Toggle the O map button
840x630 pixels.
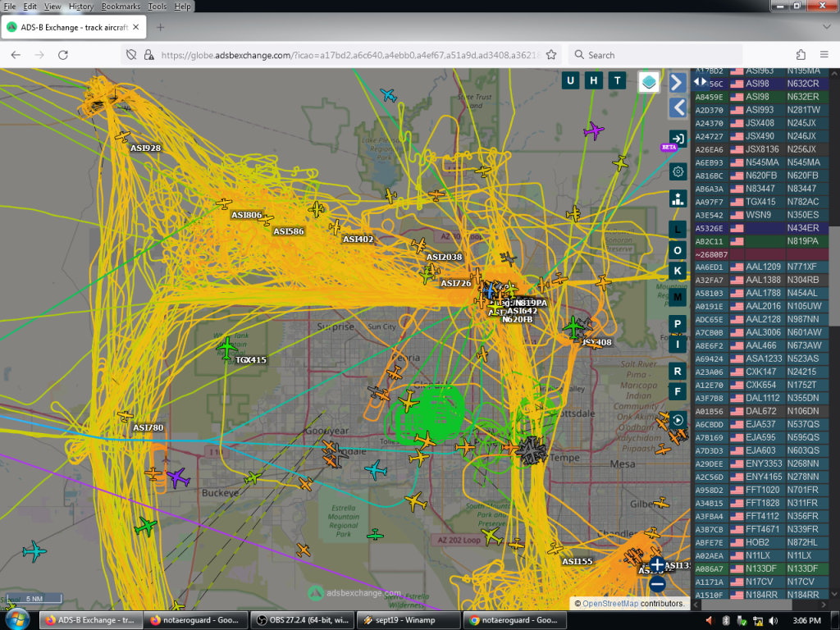tap(677, 250)
